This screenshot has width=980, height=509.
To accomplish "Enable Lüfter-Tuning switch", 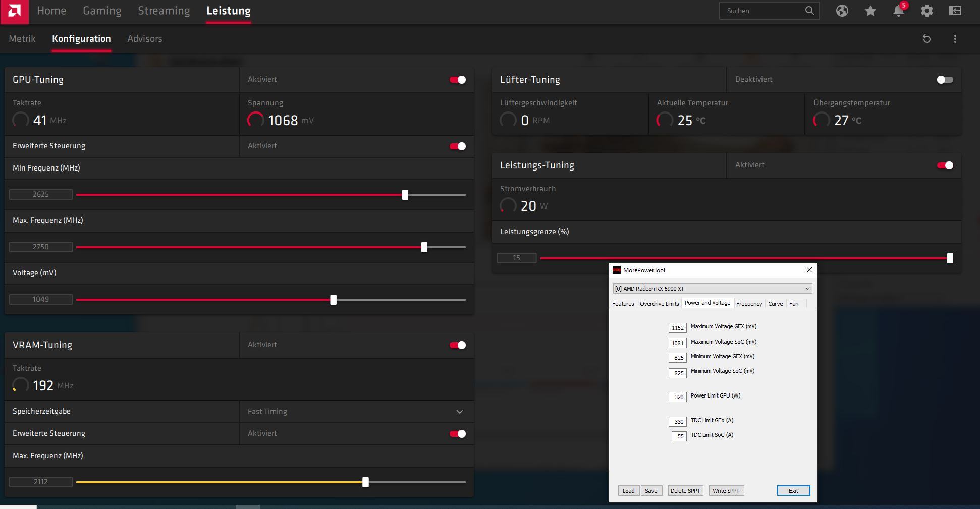I will tap(945, 80).
